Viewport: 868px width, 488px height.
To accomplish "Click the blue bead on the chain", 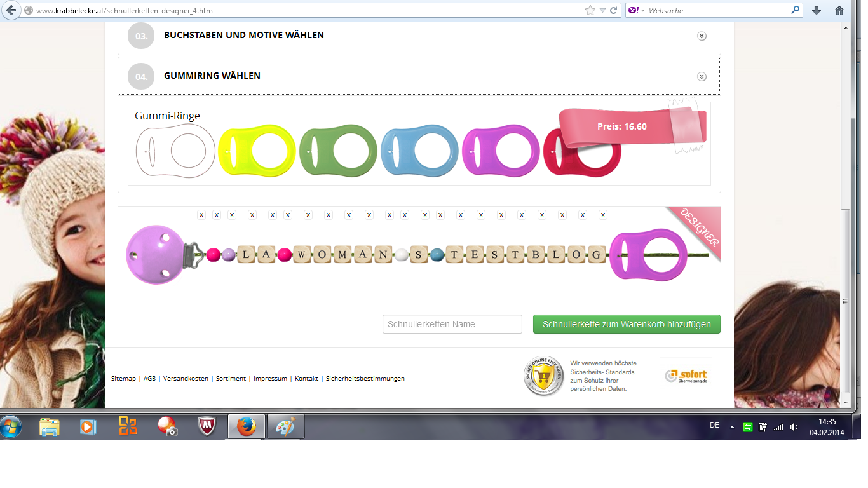I will coord(437,255).
